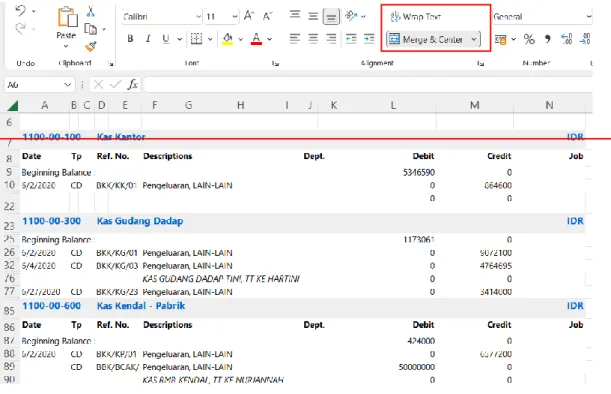
Task: Expand the font size dropdown
Action: (235, 17)
